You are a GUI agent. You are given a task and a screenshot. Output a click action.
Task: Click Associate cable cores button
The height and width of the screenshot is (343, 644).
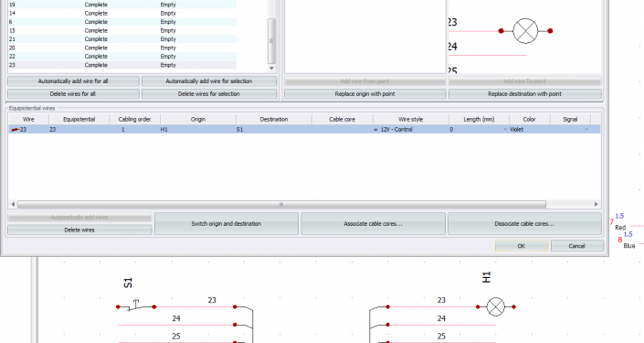point(373,224)
